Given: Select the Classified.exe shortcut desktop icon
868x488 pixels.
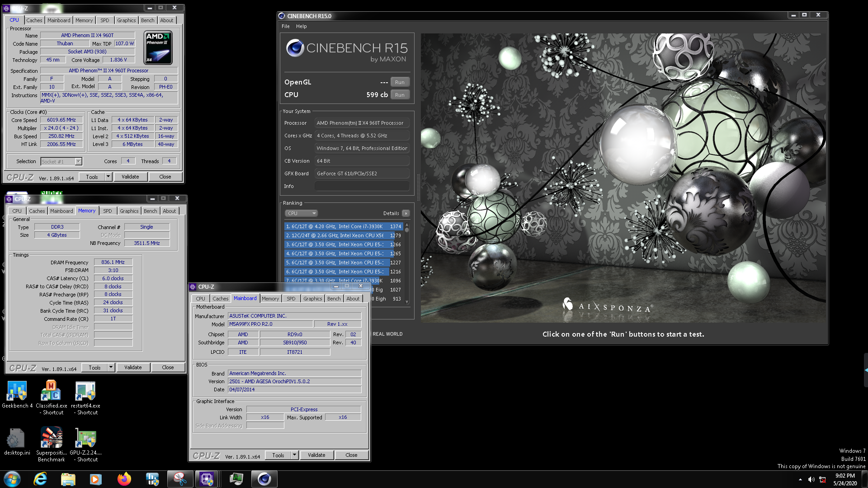Looking at the screenshot, I should point(52,398).
